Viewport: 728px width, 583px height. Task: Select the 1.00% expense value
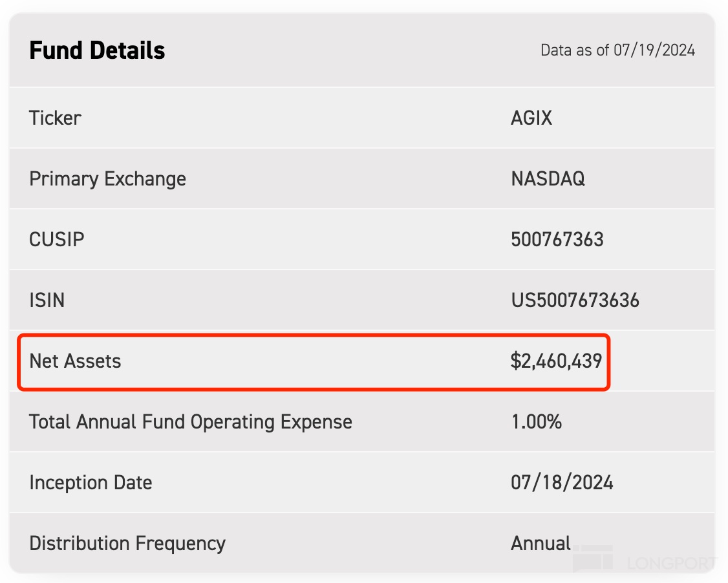coord(536,422)
